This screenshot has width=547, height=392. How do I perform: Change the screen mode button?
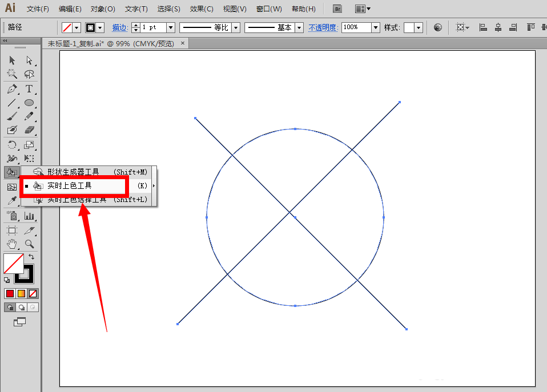click(19, 322)
